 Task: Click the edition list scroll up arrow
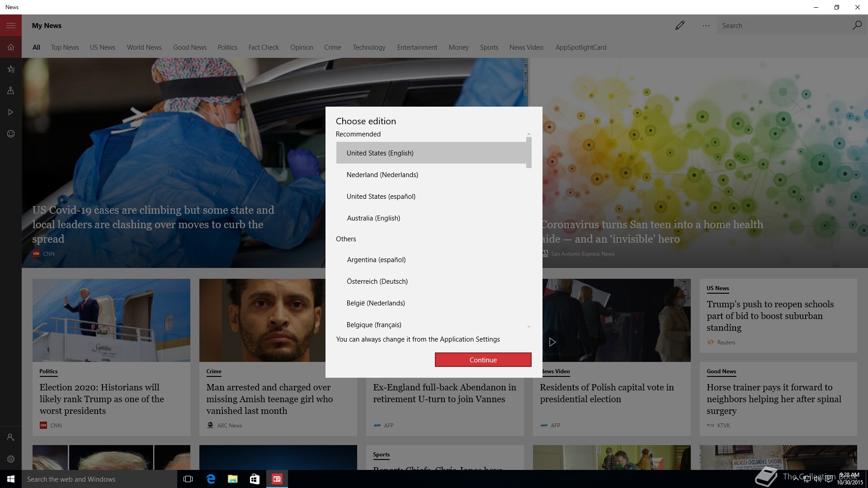point(528,134)
